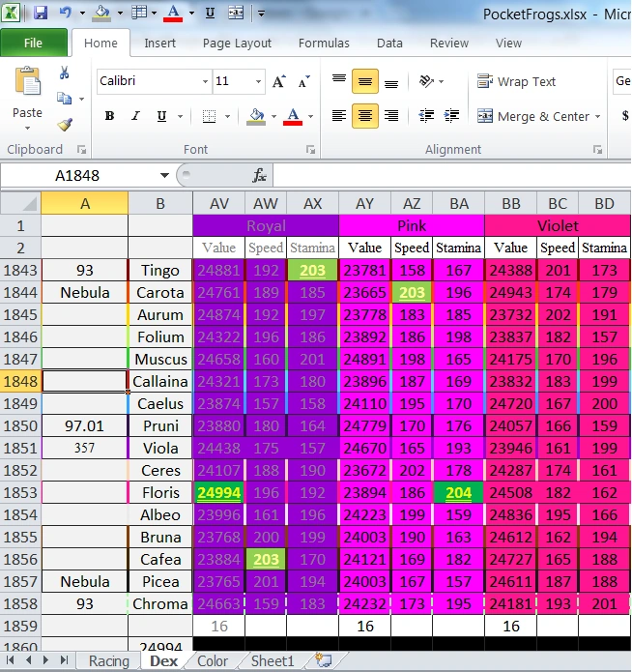Click the Orientation text angle icon
Viewport: 632px width, 672px height.
[x=426, y=81]
